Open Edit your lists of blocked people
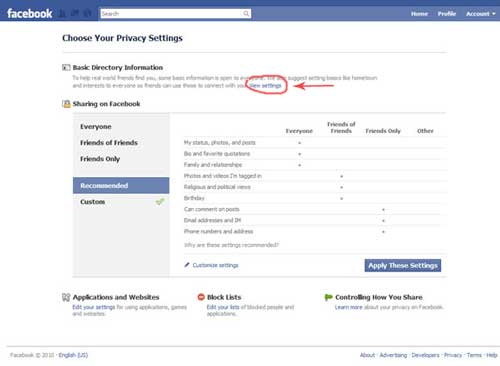The height and width of the screenshot is (366, 500). 223,307
